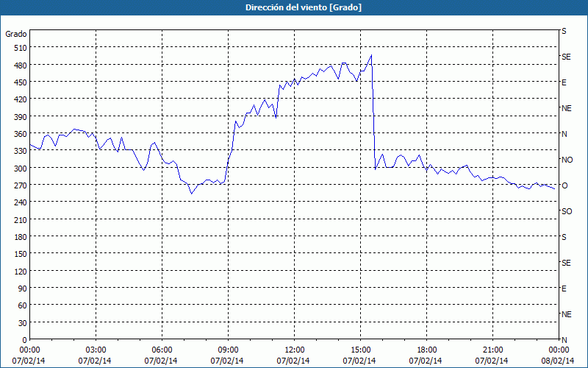Click the y-axis value "90"
The image size is (588, 368).
point(23,289)
